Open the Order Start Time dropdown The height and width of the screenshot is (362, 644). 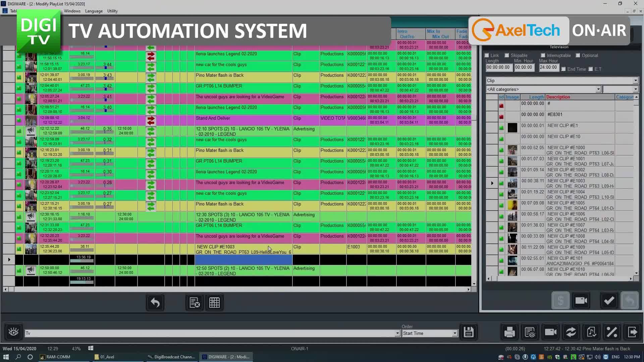click(x=454, y=334)
